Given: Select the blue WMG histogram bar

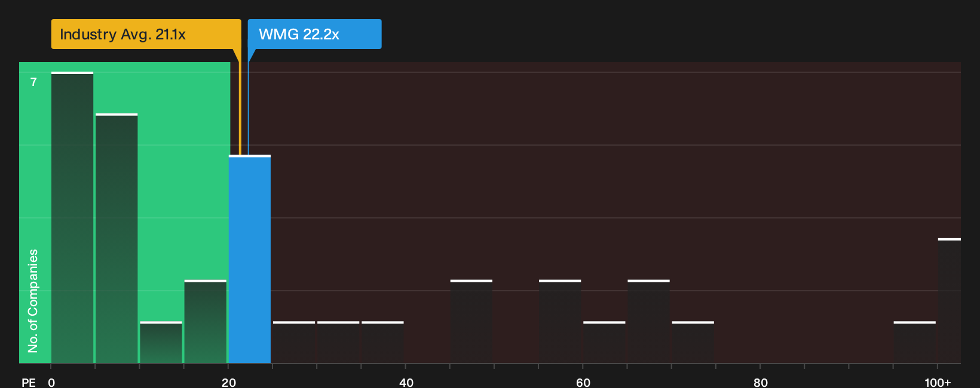Looking at the screenshot, I should [250, 259].
